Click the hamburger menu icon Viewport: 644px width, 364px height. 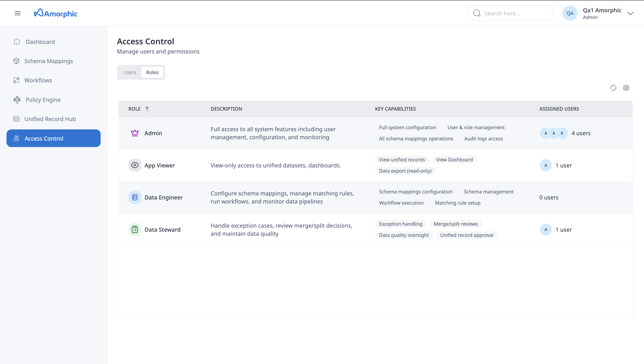tap(17, 13)
